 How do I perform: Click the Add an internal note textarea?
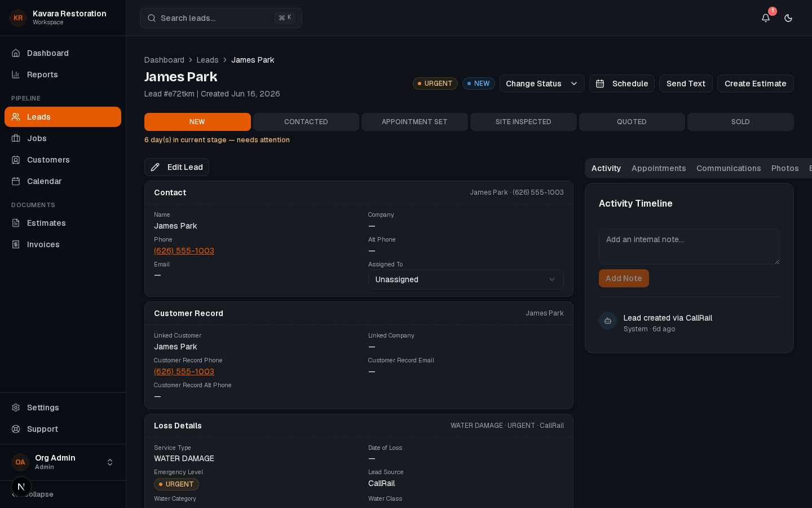click(689, 247)
